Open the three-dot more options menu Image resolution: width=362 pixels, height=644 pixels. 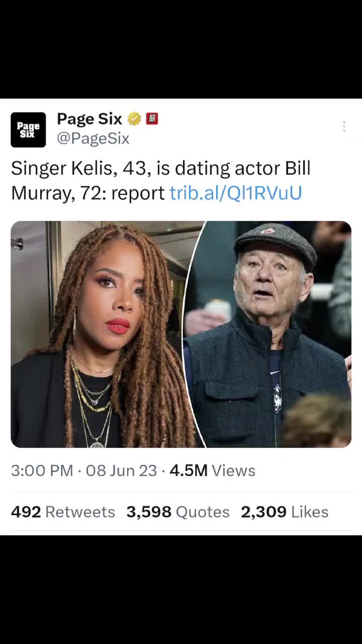pyautogui.click(x=344, y=127)
